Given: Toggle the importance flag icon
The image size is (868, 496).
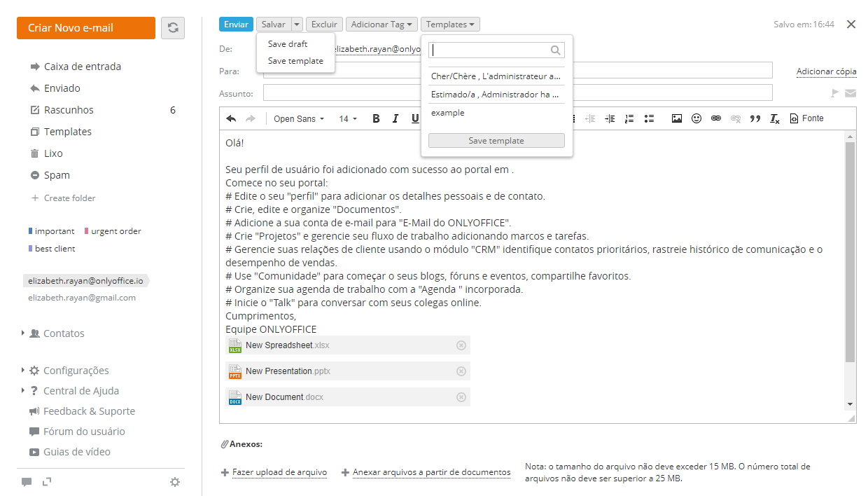Looking at the screenshot, I should pyautogui.click(x=834, y=93).
